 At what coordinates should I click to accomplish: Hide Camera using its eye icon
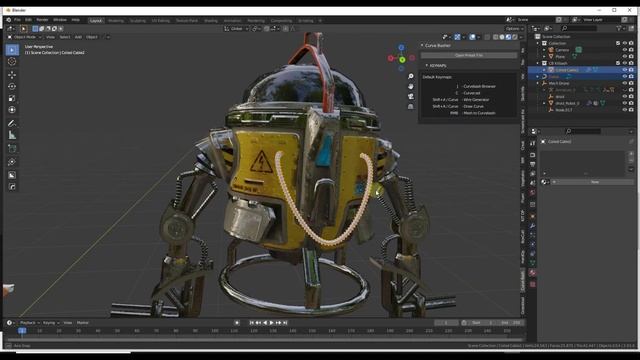pos(624,50)
